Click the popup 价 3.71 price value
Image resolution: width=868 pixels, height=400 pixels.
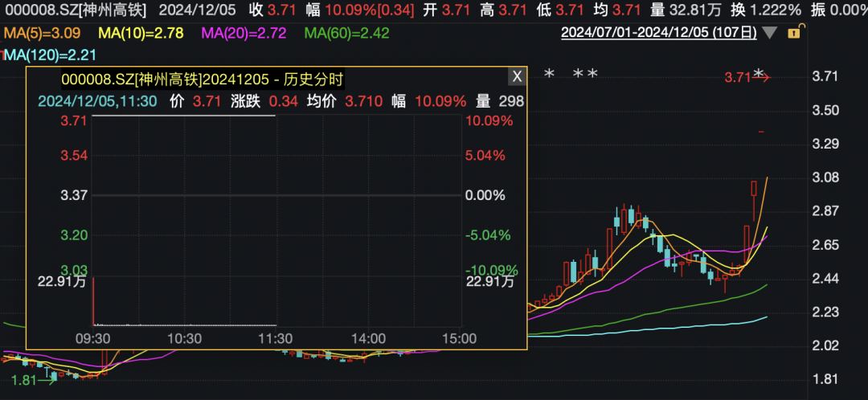click(x=195, y=101)
